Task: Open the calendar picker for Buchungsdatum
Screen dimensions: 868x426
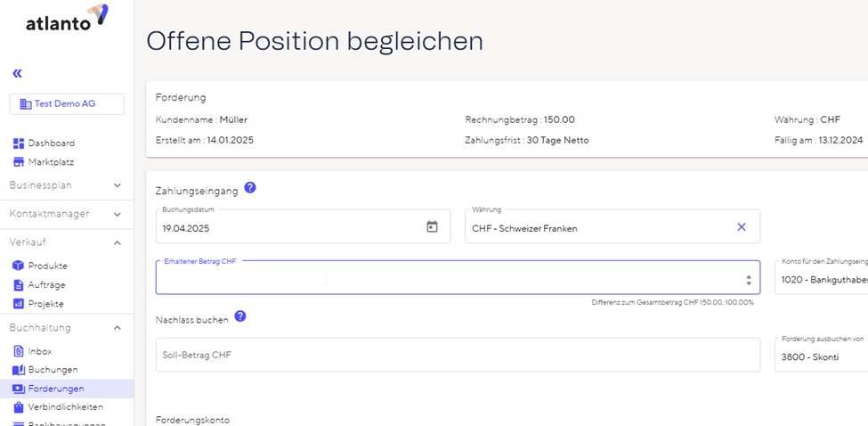Action: pyautogui.click(x=432, y=227)
